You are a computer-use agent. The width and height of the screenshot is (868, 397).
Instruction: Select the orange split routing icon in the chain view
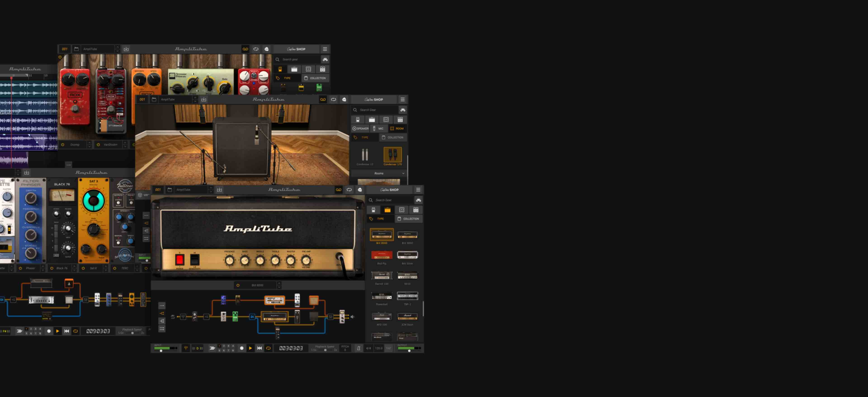(x=162, y=313)
